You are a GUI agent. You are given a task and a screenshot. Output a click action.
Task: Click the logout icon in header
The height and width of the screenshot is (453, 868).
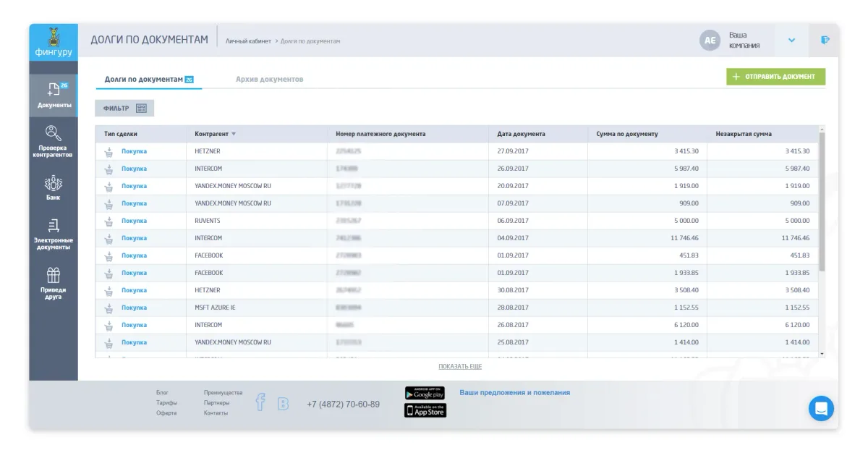click(825, 41)
